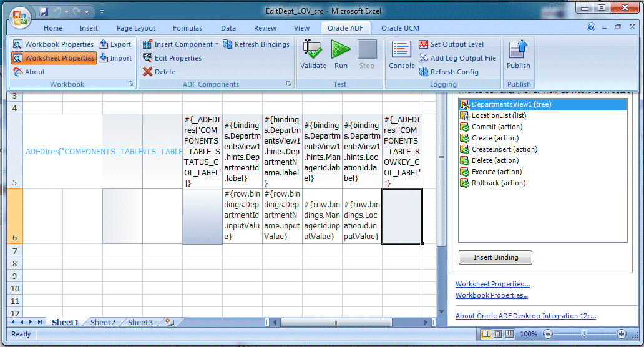Image resolution: width=644 pixels, height=347 pixels.
Task: Open About Oracle ADF Desktop Integration link
Action: coord(525,316)
